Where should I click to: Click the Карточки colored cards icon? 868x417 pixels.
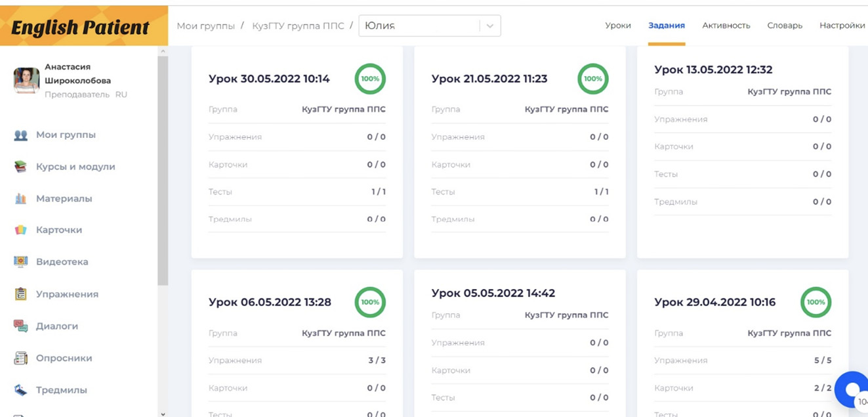(x=21, y=230)
